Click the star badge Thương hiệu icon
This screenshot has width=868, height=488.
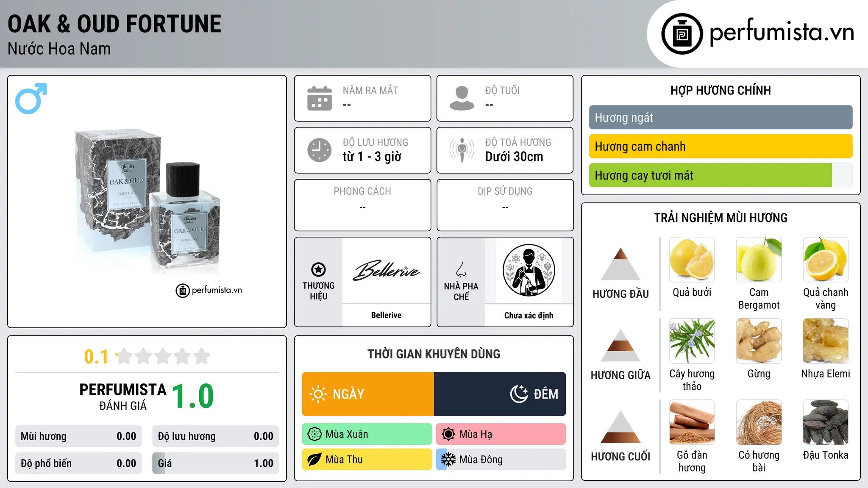pyautogui.click(x=318, y=269)
